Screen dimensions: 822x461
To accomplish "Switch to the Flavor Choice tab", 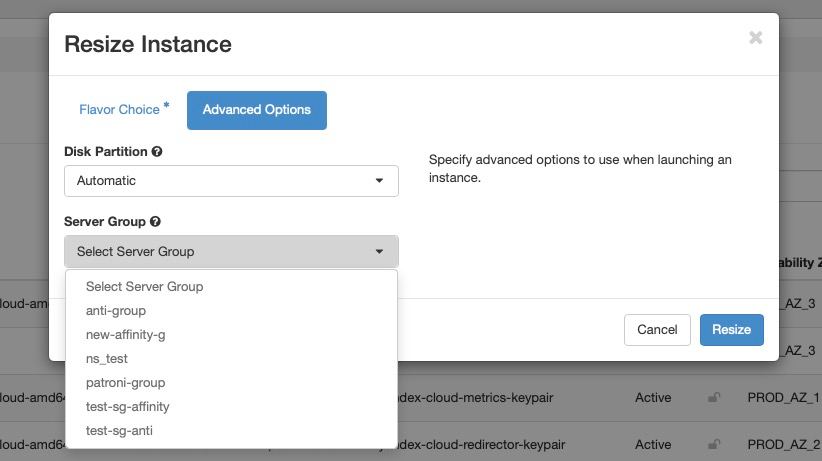I will [124, 110].
